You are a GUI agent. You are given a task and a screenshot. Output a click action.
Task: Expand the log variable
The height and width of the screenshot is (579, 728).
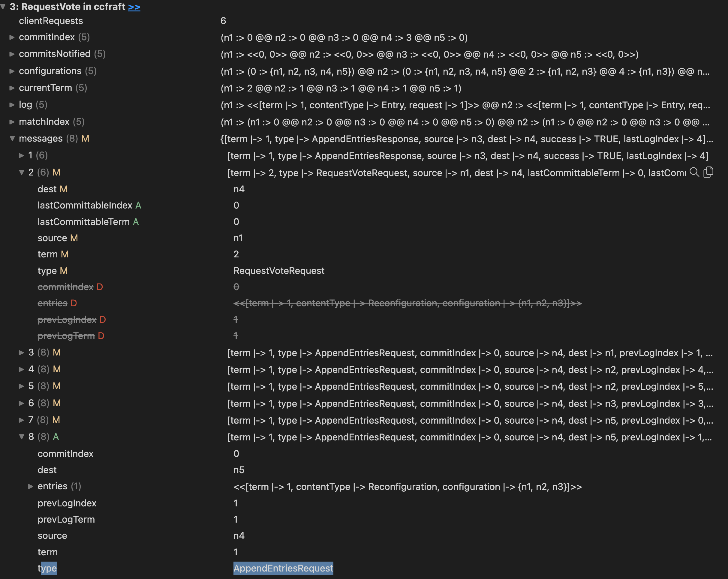(x=12, y=105)
